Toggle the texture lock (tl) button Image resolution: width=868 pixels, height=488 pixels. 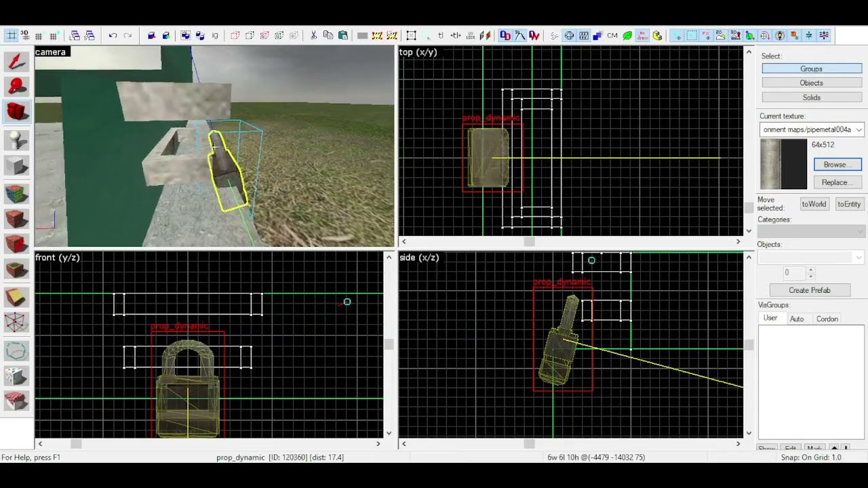click(x=441, y=36)
